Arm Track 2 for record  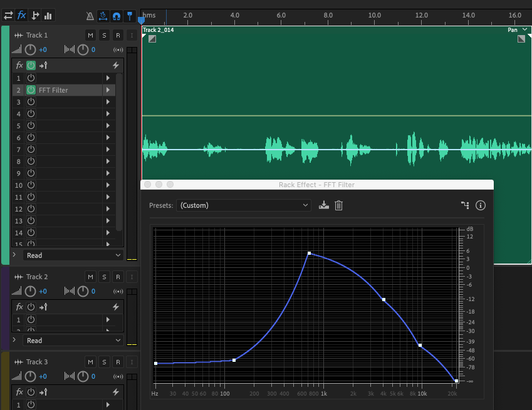[x=118, y=277]
